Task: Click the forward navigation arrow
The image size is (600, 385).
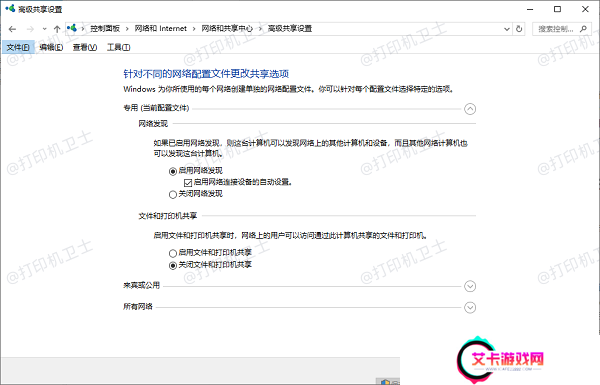Action: click(x=30, y=29)
